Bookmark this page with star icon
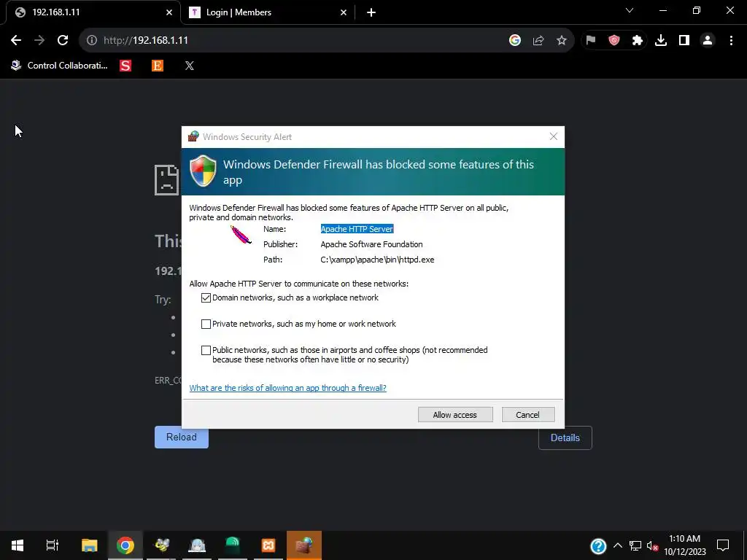This screenshot has height=560, width=747. click(562, 41)
